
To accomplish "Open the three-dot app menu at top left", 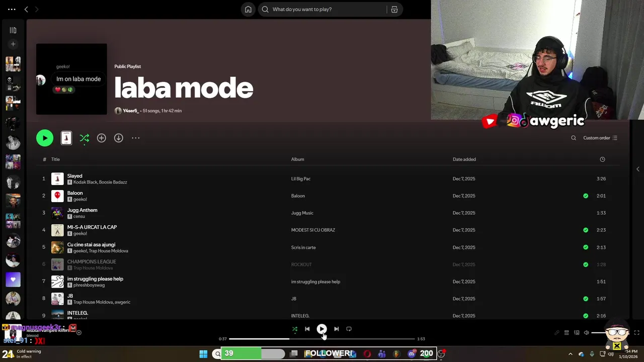I will pyautogui.click(x=12, y=9).
